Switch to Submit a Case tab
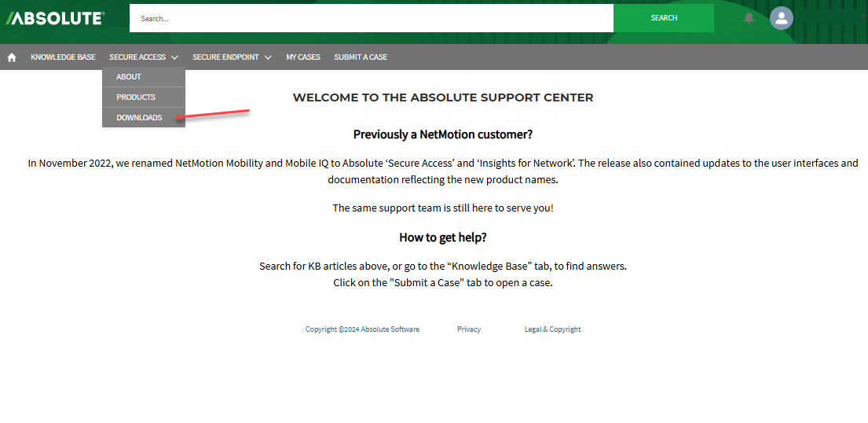The height and width of the screenshot is (423, 868). [x=361, y=57]
